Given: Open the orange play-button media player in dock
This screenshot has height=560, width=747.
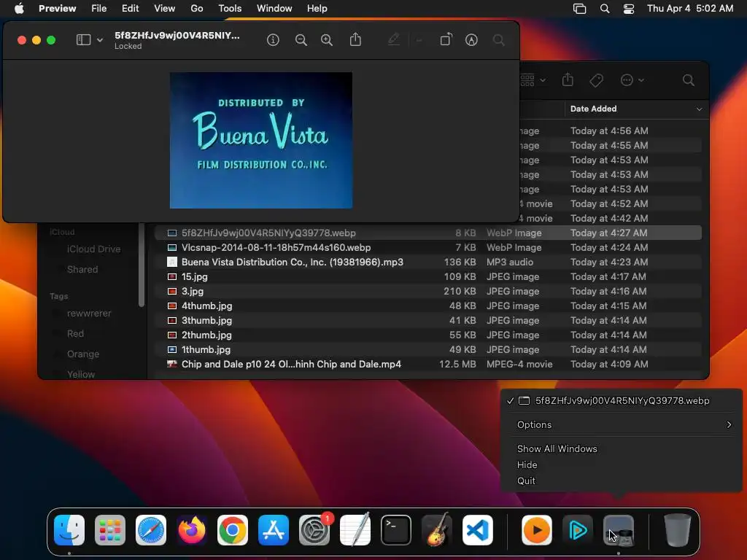Looking at the screenshot, I should click(537, 530).
